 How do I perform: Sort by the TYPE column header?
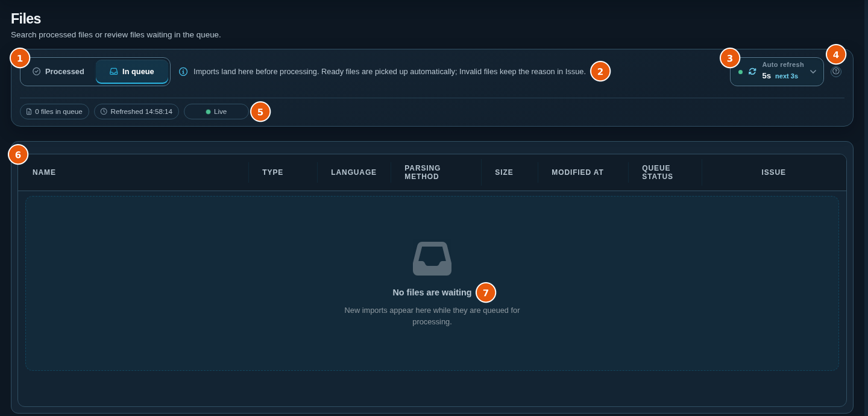click(x=272, y=172)
